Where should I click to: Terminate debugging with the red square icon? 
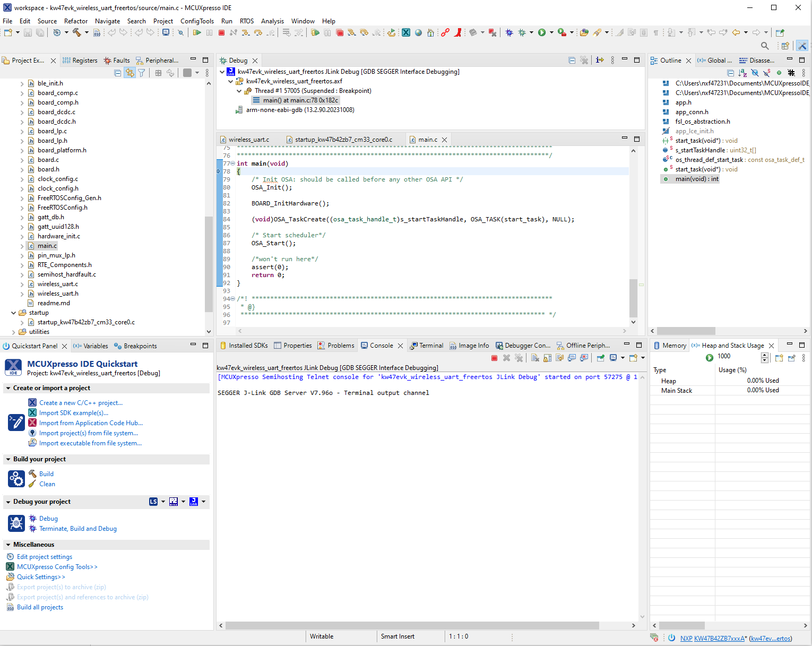[221, 32]
